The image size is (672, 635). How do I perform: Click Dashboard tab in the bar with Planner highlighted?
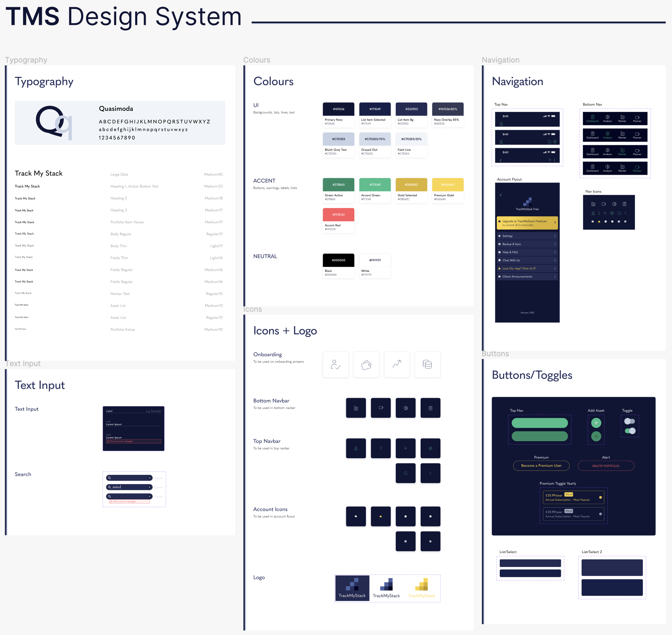click(x=593, y=168)
